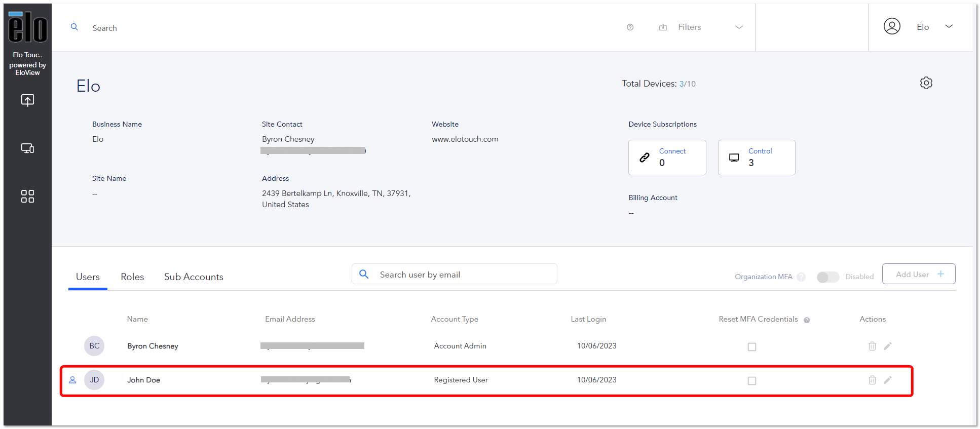Edit the Byron Chesney user
This screenshot has width=980, height=429.
[888, 346]
